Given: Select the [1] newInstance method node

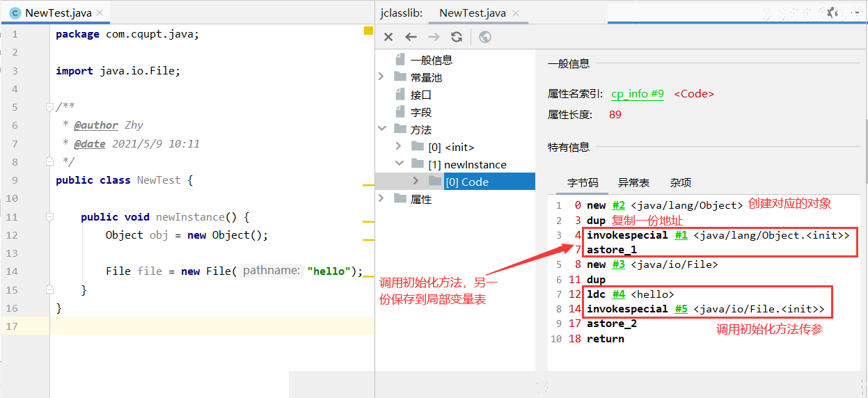Looking at the screenshot, I should click(x=467, y=164).
